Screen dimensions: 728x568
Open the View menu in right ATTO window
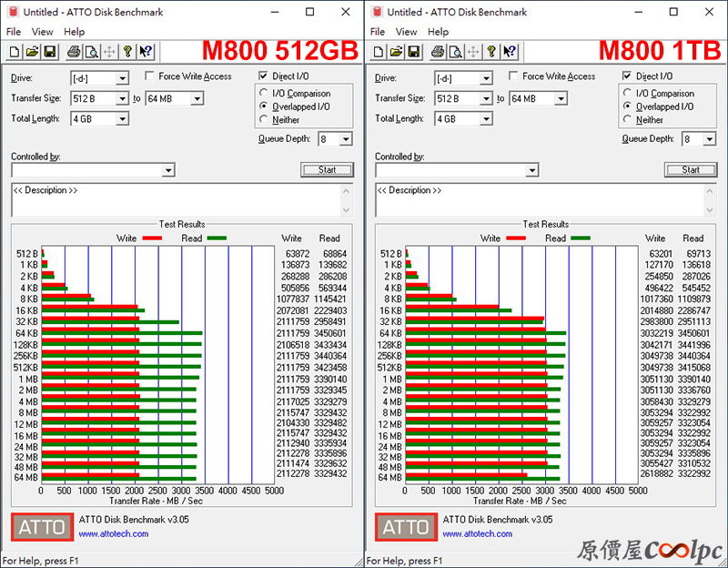pyautogui.click(x=406, y=32)
